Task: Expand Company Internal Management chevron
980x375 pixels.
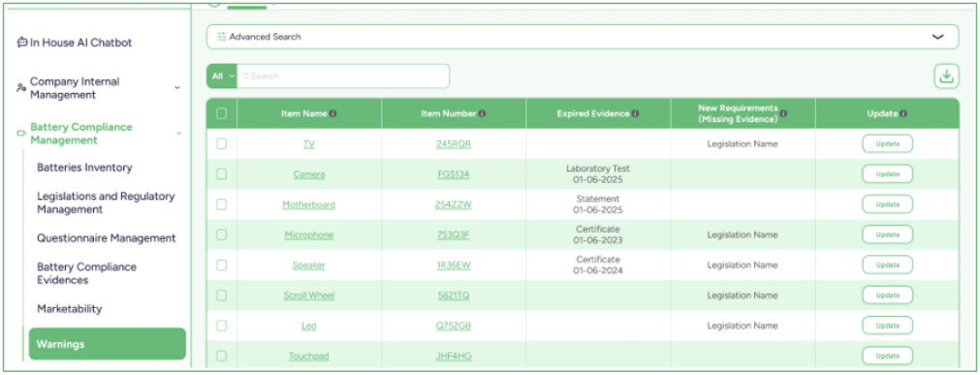Action: 177,87
